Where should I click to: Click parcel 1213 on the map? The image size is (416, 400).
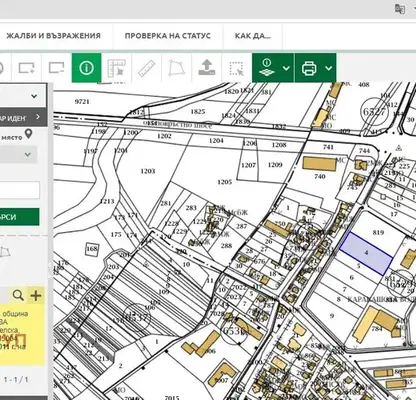107,201
